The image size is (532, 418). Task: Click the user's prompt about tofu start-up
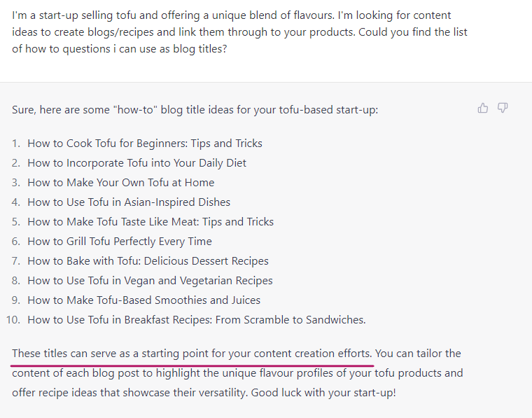239,32
